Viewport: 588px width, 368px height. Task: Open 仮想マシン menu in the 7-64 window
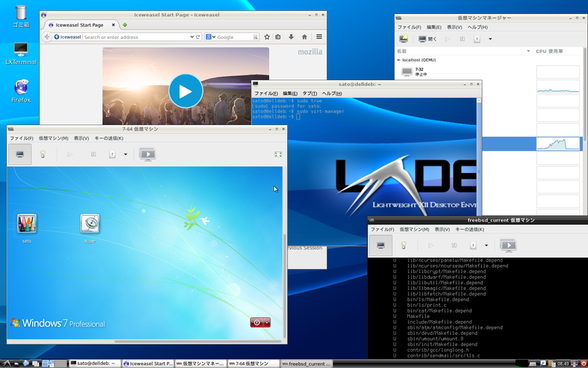pyautogui.click(x=53, y=138)
